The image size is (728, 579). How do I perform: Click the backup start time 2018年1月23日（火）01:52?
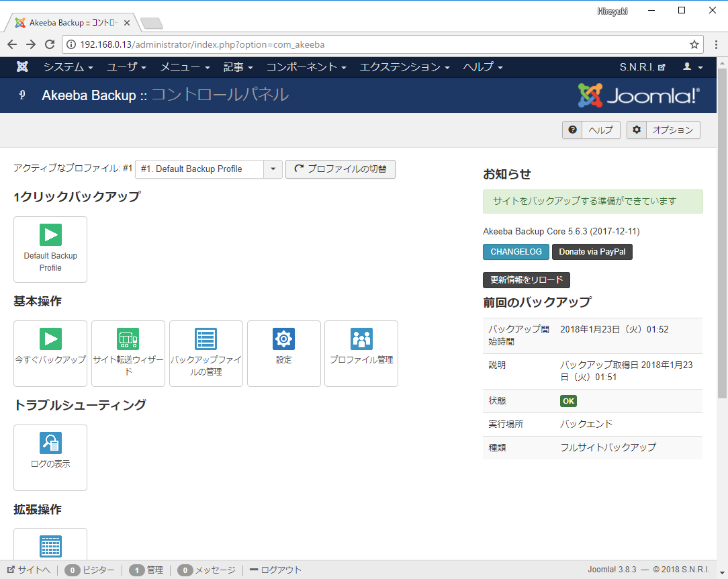coord(615,329)
